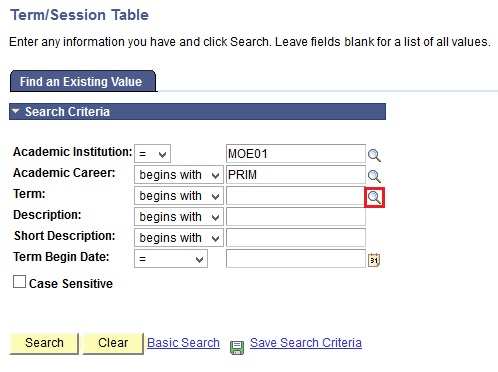Open Term Begin Date operator dropdown

point(171,259)
